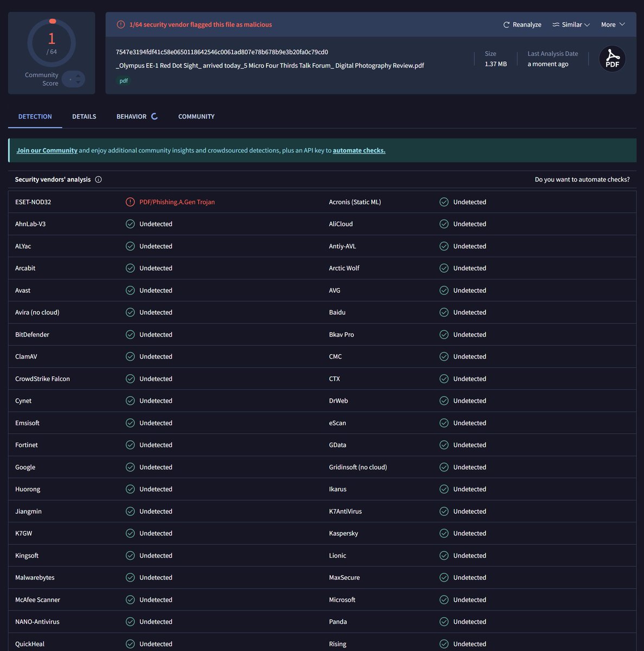Click the Gridinsoft (no cloud) vendor name
The height and width of the screenshot is (651, 644).
pyautogui.click(x=358, y=467)
